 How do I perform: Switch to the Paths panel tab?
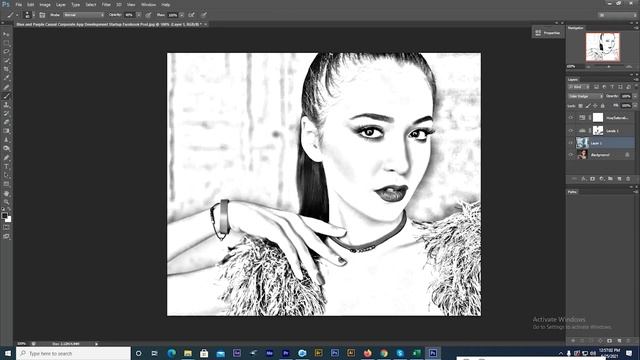click(x=572, y=192)
